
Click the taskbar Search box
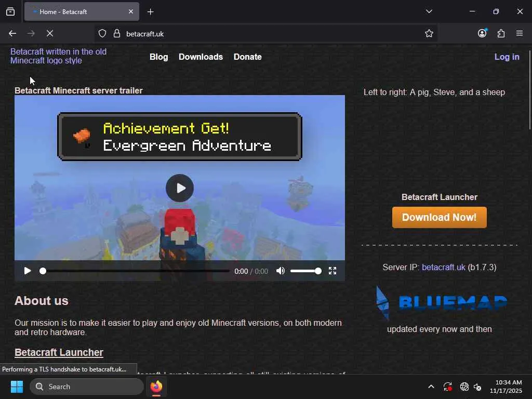pos(87,387)
